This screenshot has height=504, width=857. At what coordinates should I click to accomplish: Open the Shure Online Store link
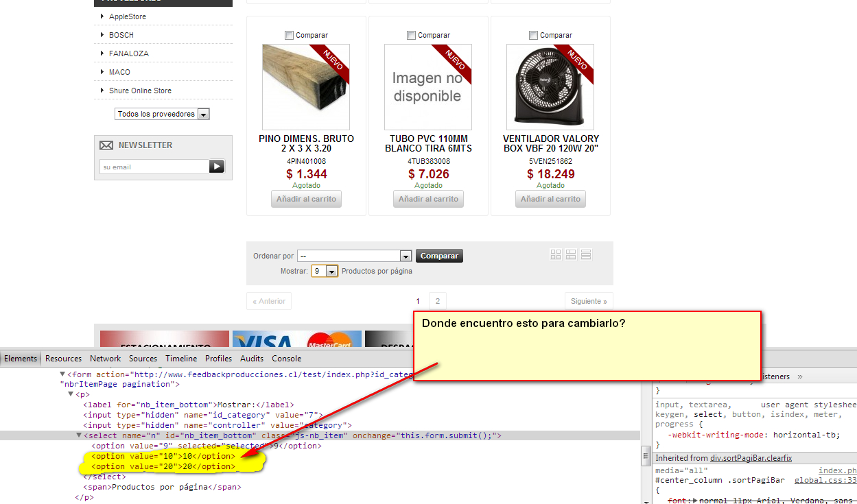(140, 91)
